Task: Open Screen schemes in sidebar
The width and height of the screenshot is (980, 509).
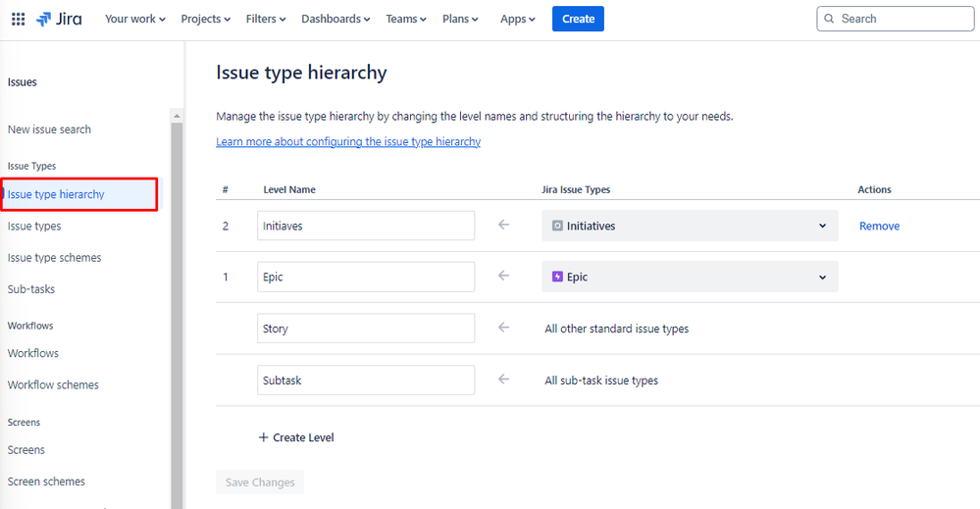Action: coord(46,482)
